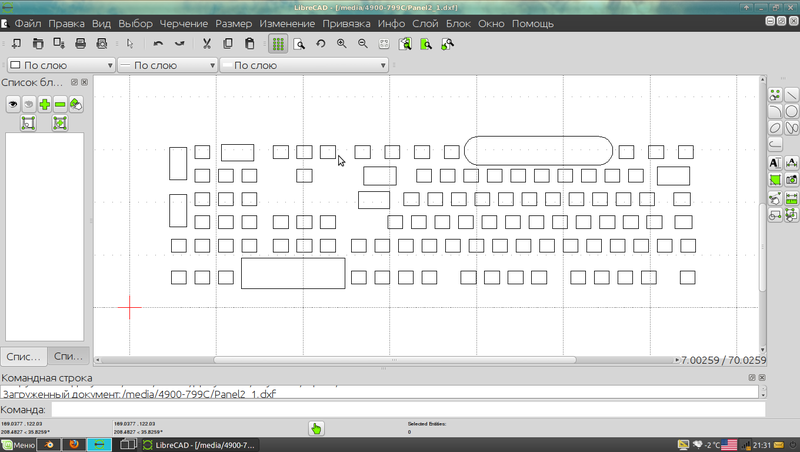Undo the last action via toolbar arrow
This screenshot has height=452, width=800.
[158, 43]
